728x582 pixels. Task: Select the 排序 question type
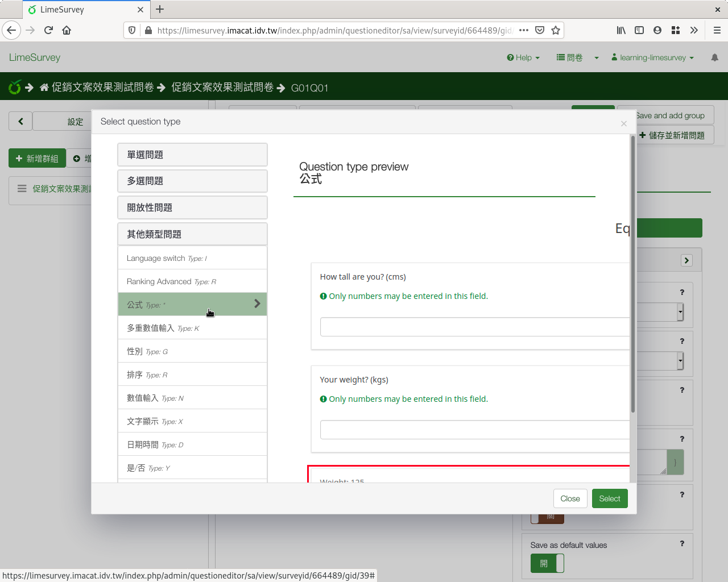click(x=192, y=375)
